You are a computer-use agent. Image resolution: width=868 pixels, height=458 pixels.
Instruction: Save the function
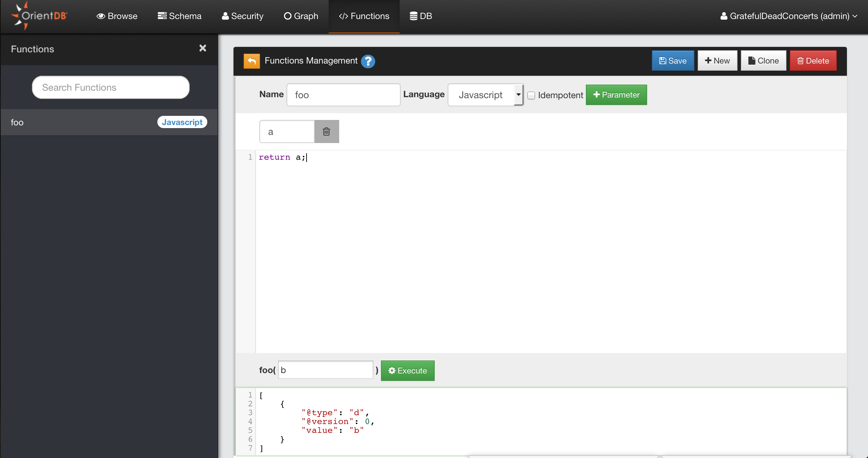[x=673, y=61]
